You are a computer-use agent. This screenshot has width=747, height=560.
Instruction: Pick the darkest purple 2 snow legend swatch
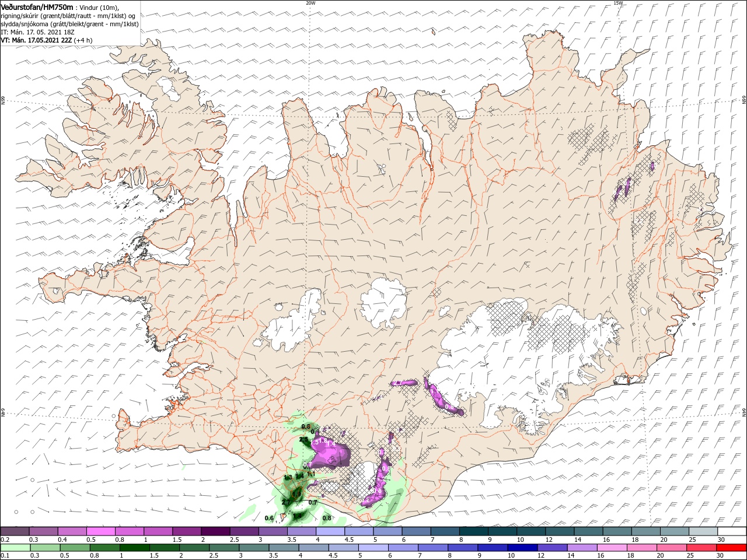coord(215,531)
